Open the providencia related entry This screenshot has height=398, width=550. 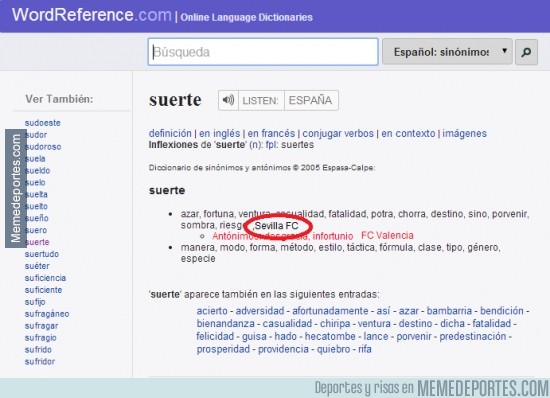pyautogui.click(x=283, y=349)
